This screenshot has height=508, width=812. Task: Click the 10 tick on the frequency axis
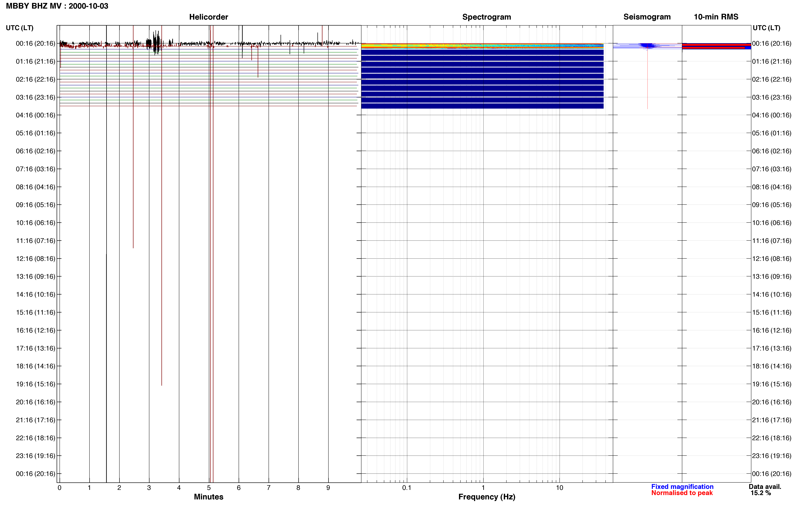point(559,487)
